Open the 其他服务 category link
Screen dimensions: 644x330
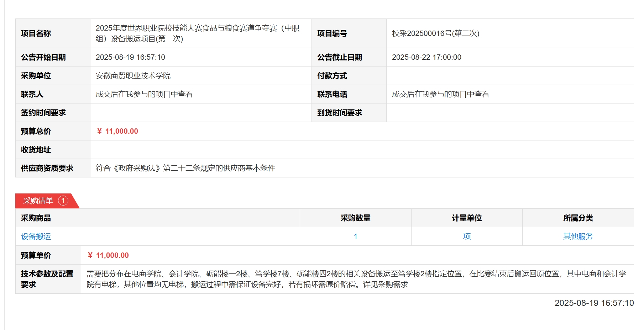[578, 236]
